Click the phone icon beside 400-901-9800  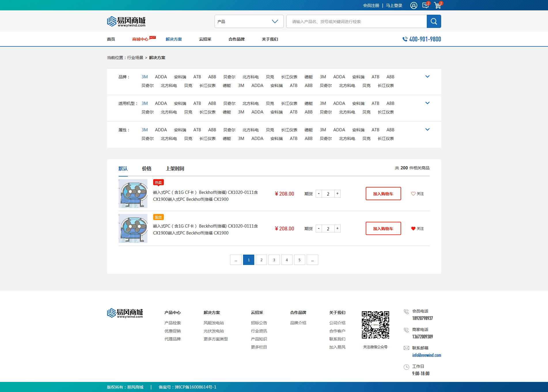point(405,39)
